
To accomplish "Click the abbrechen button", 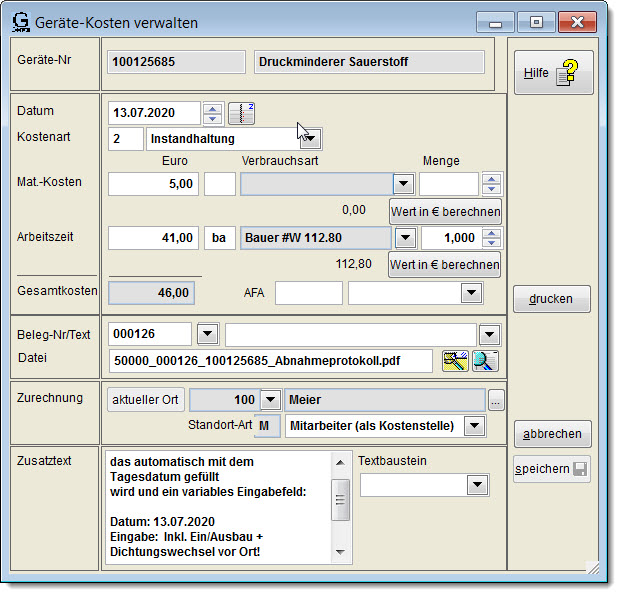I will [x=552, y=434].
